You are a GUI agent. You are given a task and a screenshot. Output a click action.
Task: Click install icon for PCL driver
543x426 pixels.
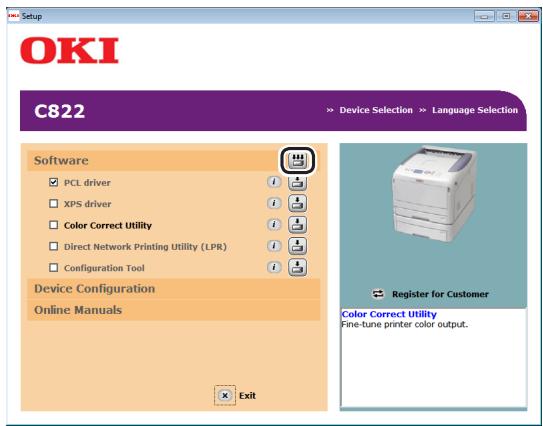(x=297, y=183)
